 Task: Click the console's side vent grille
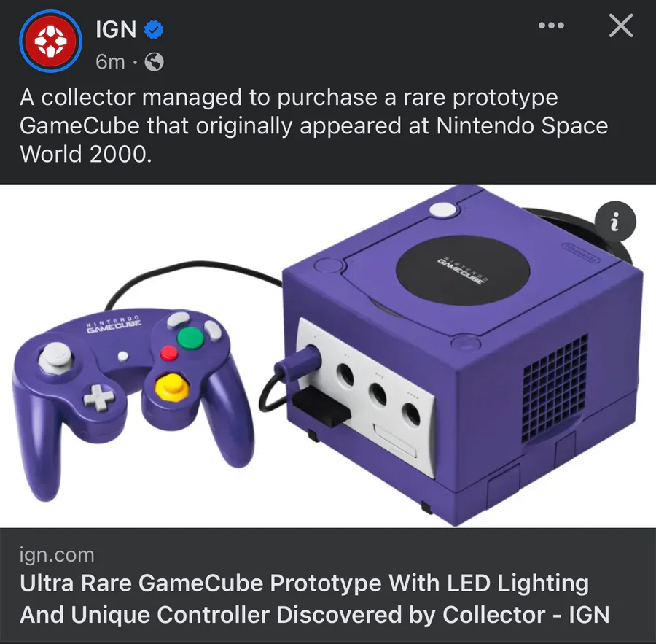(555, 388)
